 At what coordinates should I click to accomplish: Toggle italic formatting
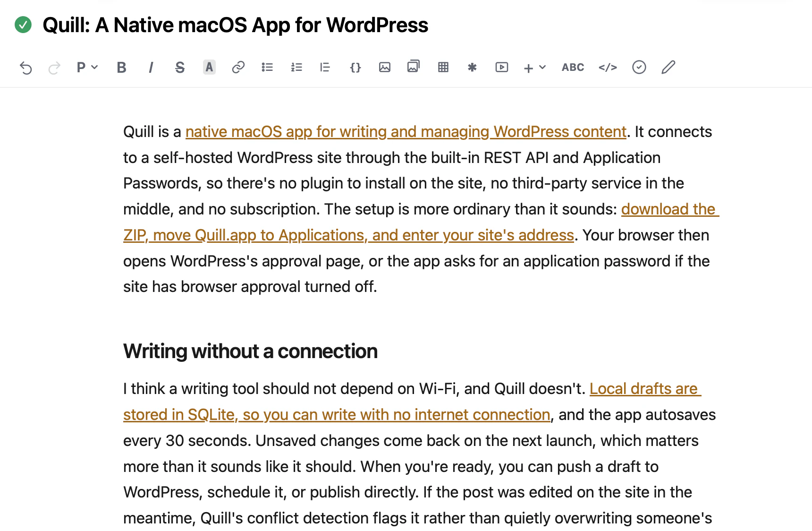pos(151,68)
